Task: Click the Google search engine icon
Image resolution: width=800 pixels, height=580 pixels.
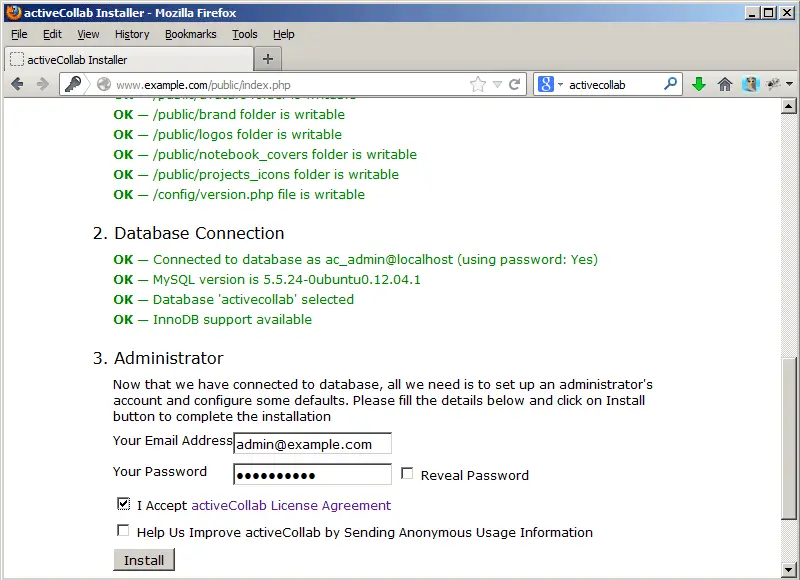Action: [545, 84]
